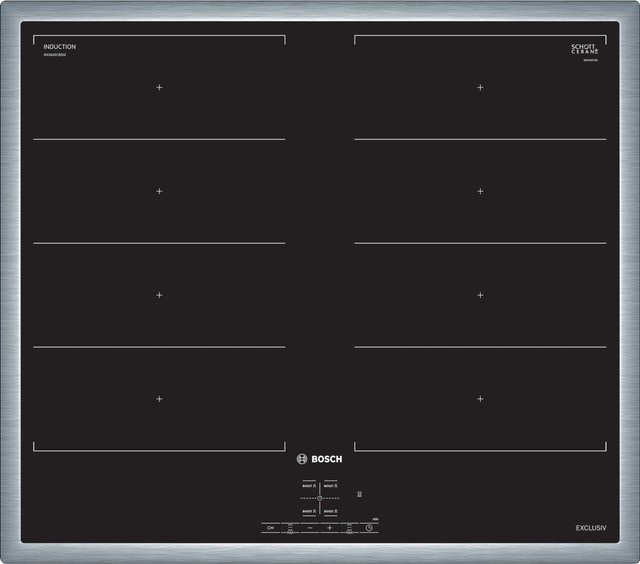Increase heat with the plus key
Image resolution: width=640 pixels, height=564 pixels.
coord(329,528)
